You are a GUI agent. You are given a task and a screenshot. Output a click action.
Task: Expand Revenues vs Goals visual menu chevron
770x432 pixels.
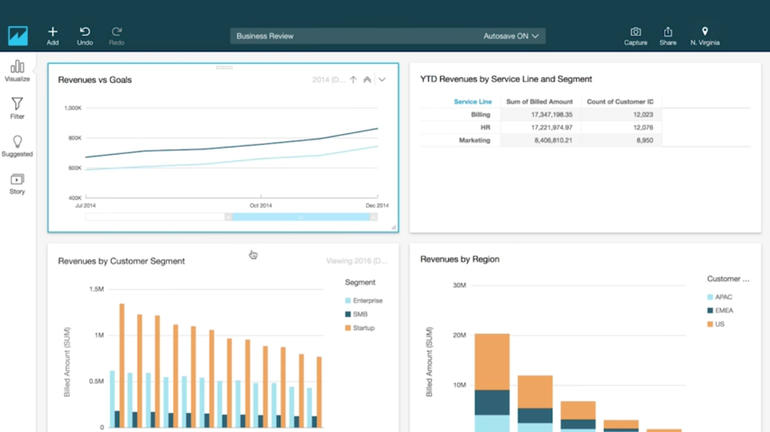382,80
